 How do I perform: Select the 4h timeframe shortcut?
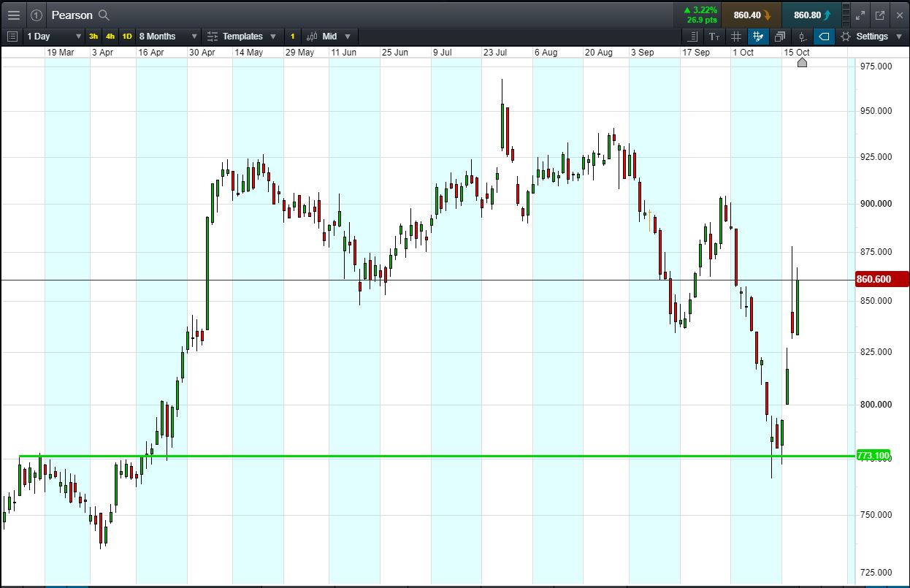[x=110, y=36]
